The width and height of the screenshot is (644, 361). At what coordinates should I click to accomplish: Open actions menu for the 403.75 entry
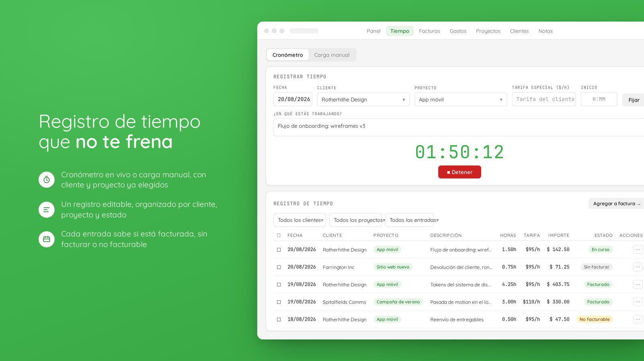click(638, 284)
